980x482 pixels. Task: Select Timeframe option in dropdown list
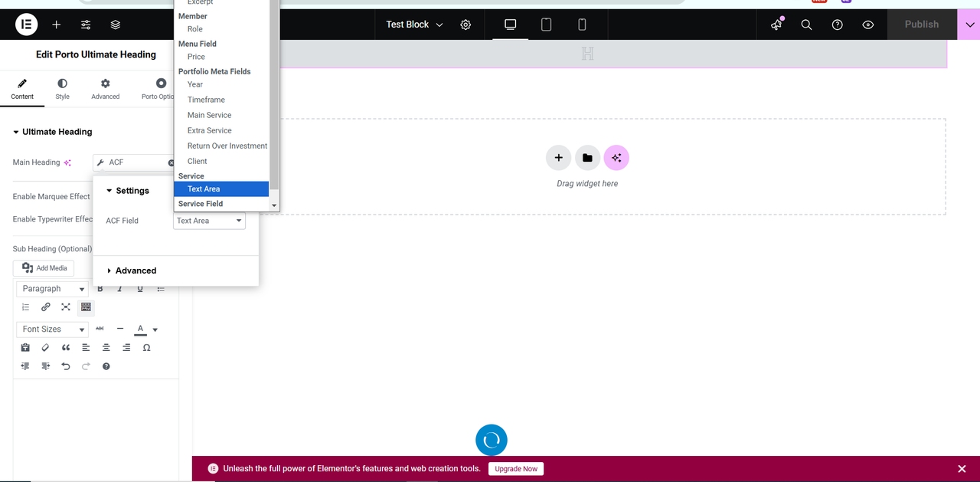coord(206,100)
